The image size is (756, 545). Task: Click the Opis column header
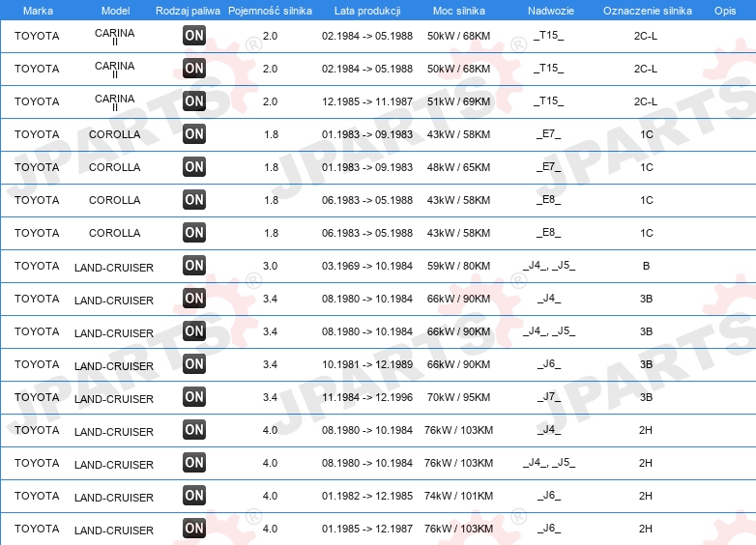point(725,11)
